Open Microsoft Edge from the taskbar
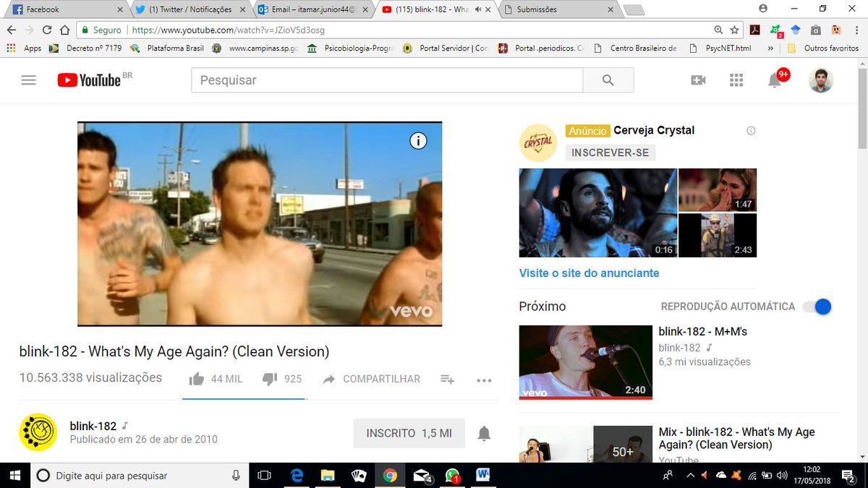The image size is (868, 488). (297, 476)
